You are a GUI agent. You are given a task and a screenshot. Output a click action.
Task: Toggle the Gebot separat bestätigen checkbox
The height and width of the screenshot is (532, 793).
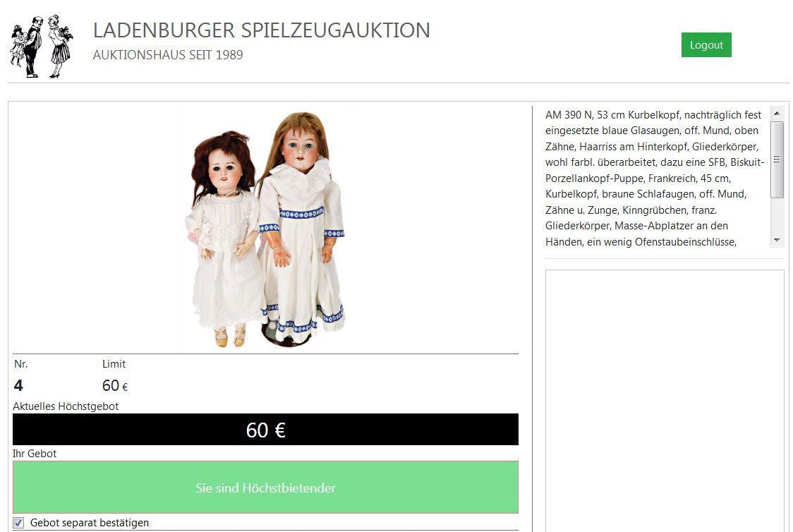pos(19,523)
